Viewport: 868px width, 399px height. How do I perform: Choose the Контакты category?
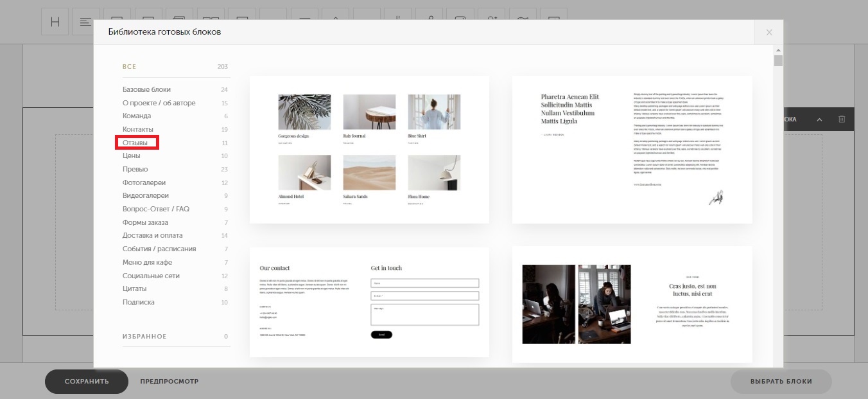tap(138, 129)
